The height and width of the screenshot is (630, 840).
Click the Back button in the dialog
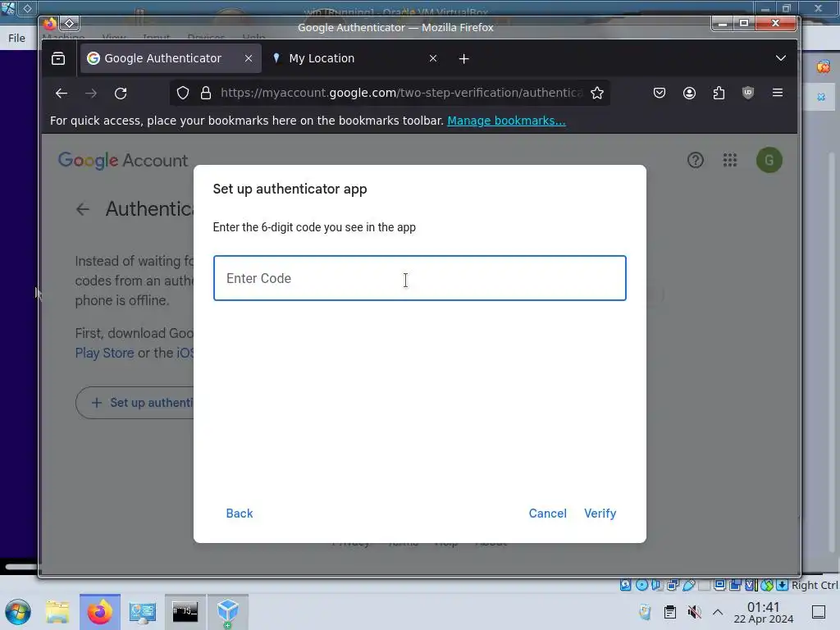tap(239, 514)
